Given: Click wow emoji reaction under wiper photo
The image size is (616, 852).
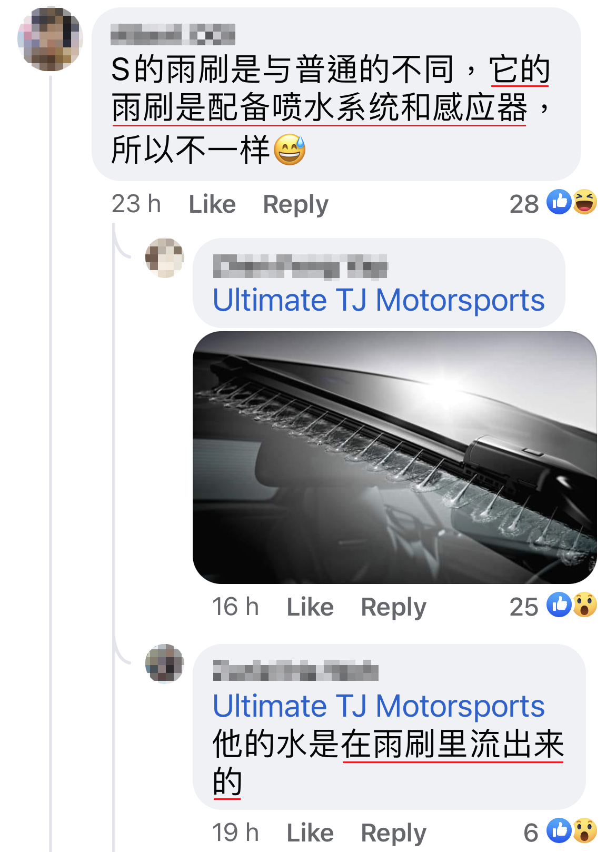Looking at the screenshot, I should point(584,605).
